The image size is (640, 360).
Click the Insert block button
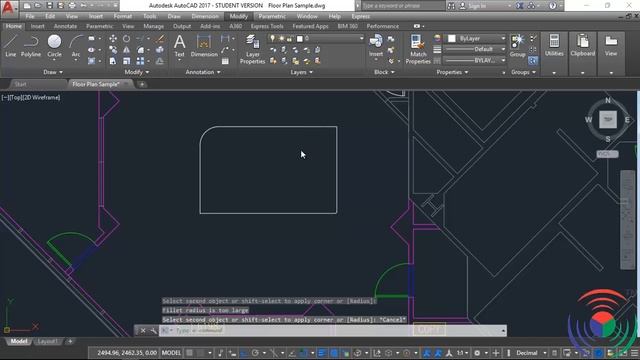click(x=376, y=46)
